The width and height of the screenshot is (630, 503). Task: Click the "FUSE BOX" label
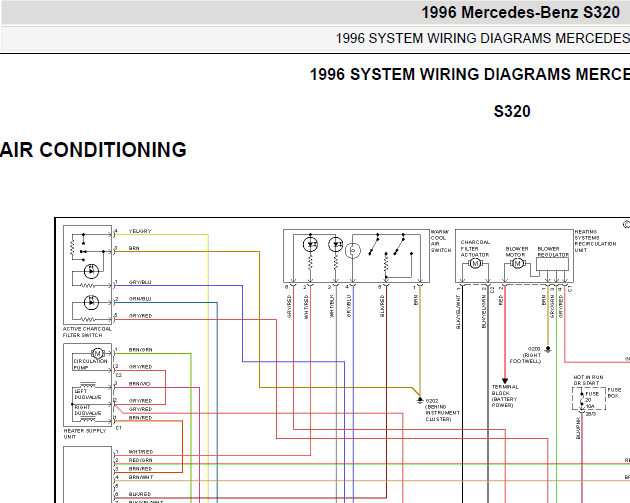tap(614, 393)
